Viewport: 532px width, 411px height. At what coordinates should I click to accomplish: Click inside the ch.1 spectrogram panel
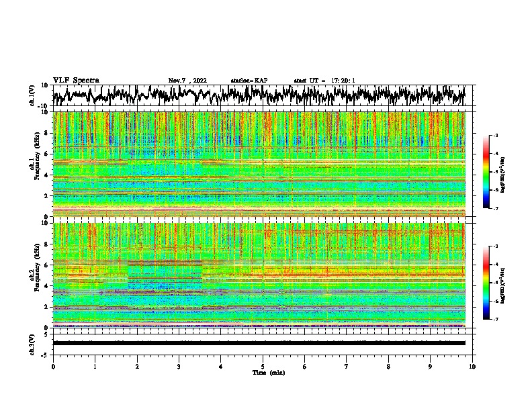(259, 164)
